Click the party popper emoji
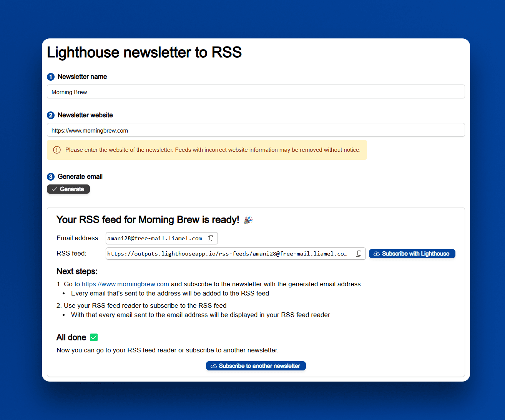 point(248,220)
